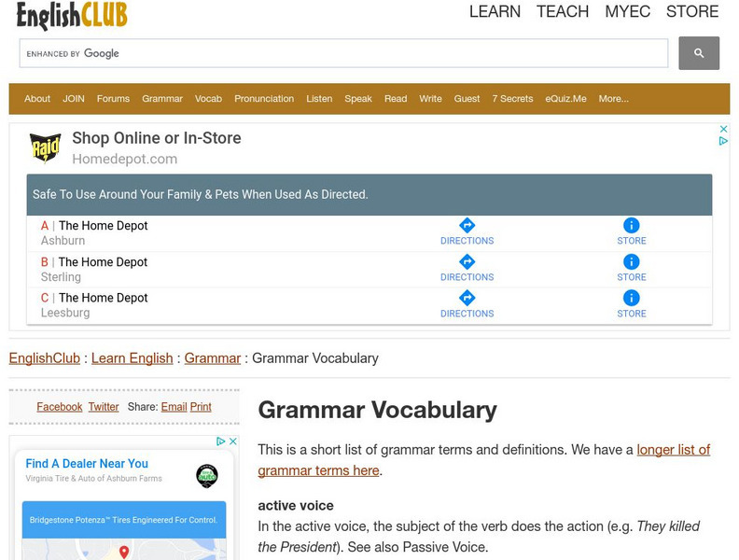Close the sidebar dealer ad
This screenshot has width=739, height=560.
(x=233, y=441)
